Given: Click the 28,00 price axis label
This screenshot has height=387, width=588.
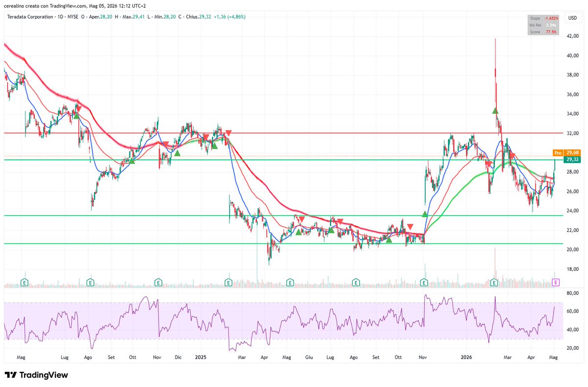Looking at the screenshot, I should 572,172.
